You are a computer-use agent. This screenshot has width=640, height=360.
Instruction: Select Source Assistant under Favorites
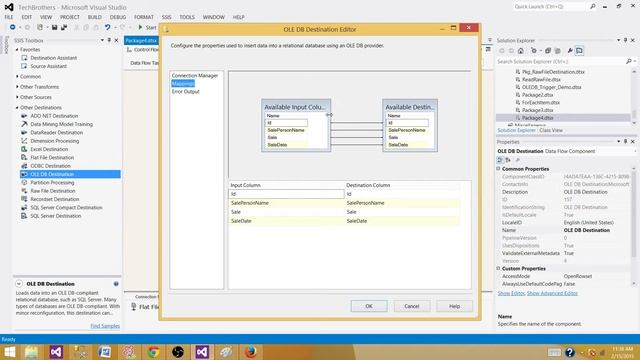[48, 66]
